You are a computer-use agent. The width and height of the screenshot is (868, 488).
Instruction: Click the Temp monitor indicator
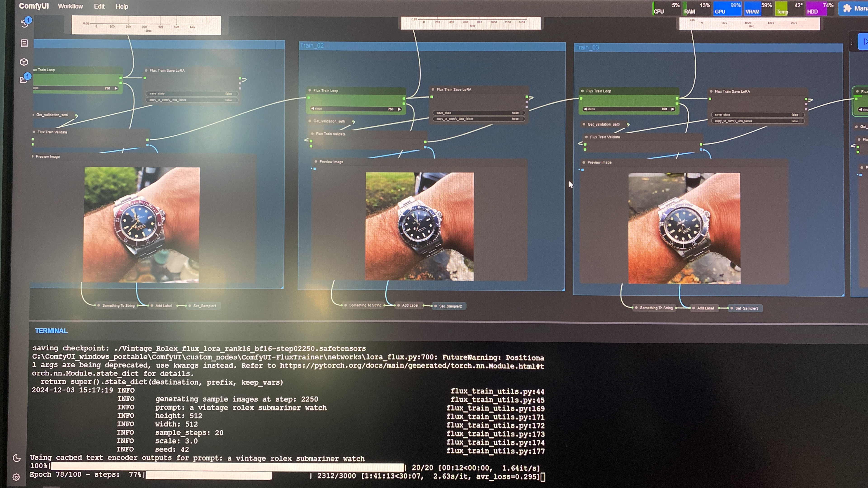(x=789, y=8)
